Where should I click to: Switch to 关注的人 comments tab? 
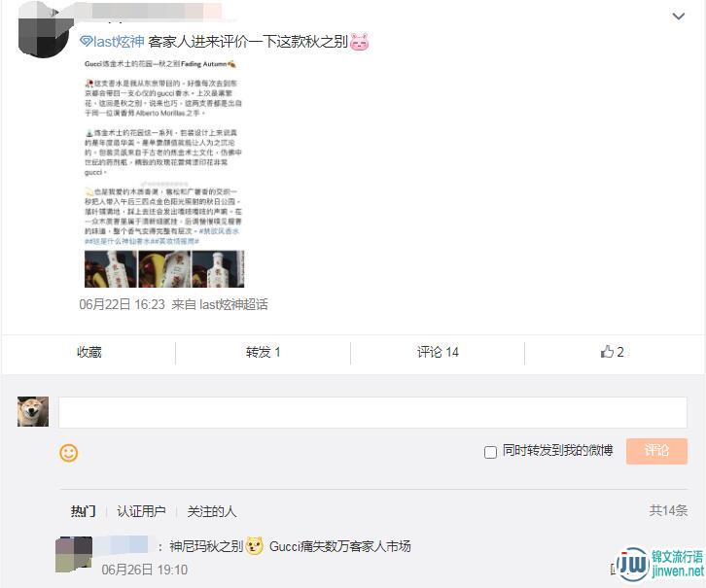(x=212, y=511)
